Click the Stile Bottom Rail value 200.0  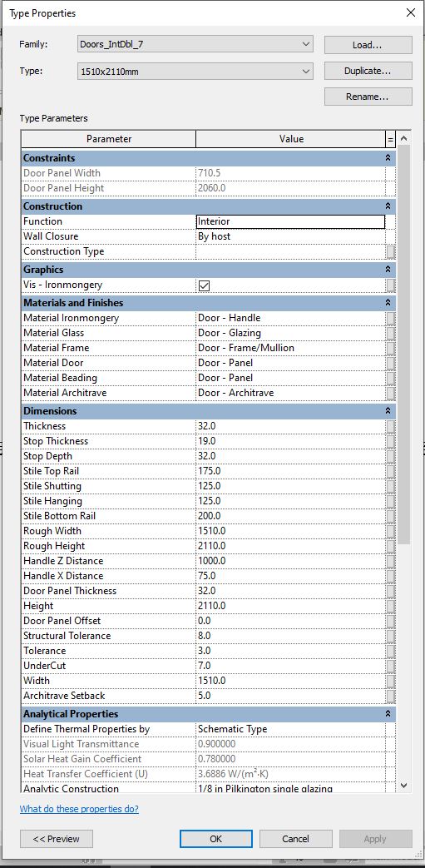click(290, 516)
